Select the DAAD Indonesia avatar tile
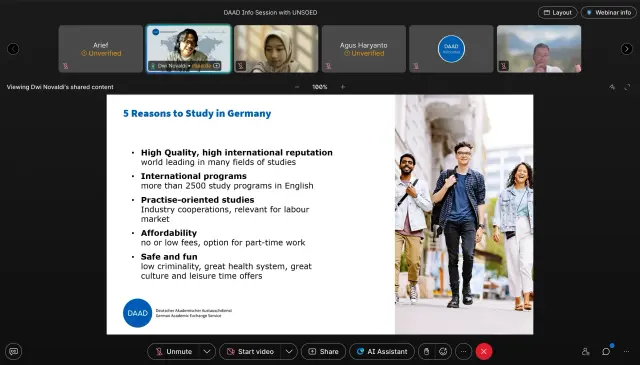Viewport: 640px width, 365px height. click(451, 49)
